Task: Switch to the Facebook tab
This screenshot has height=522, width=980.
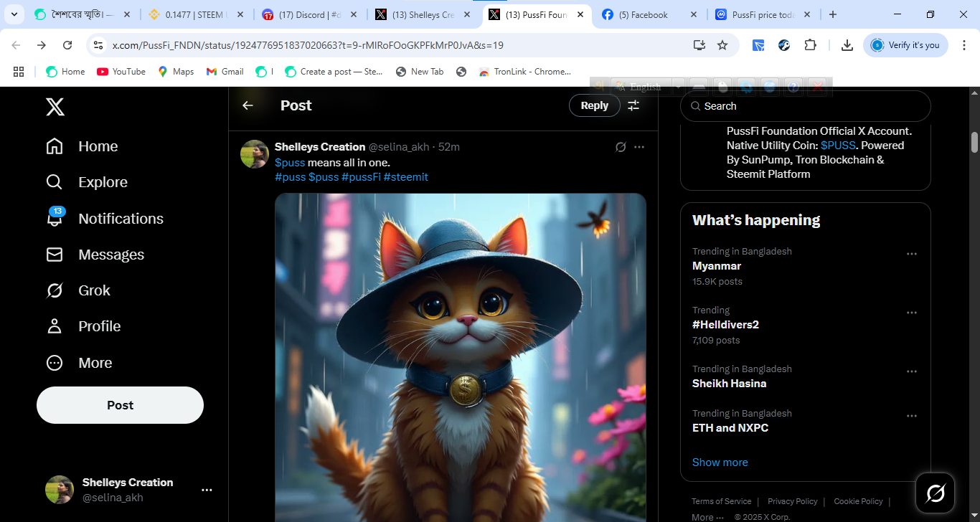Action: 651,14
